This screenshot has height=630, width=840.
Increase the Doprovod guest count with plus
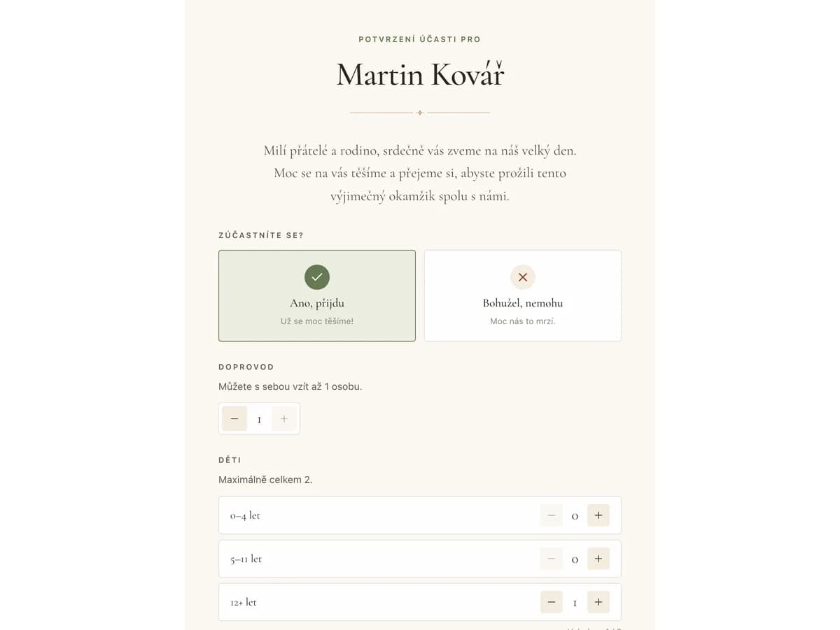coord(284,419)
